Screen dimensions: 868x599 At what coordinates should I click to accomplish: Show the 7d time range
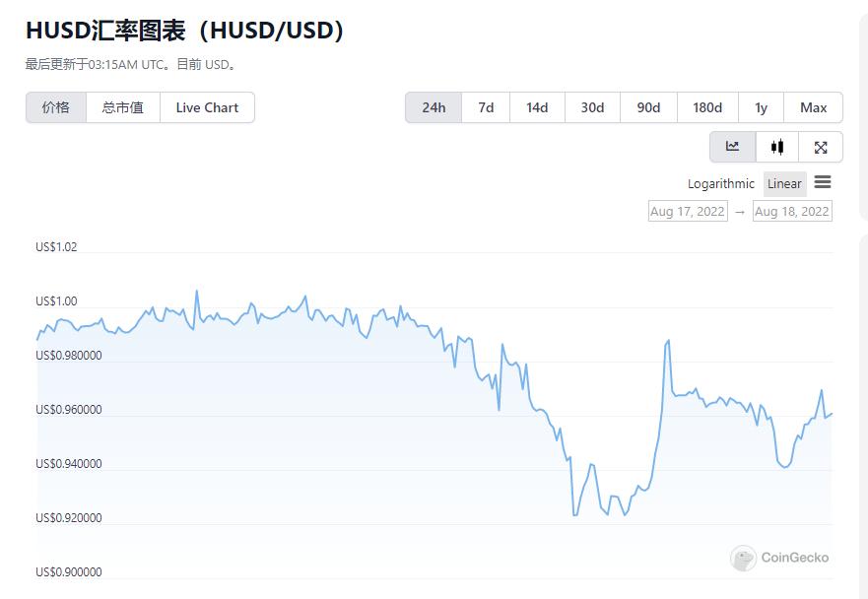coord(485,107)
